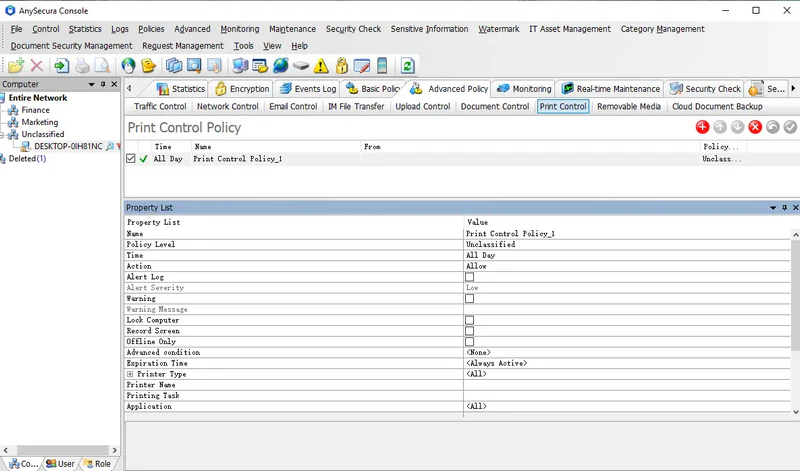This screenshot has height=471, width=800.
Task: Open the Document Control sub-tab
Action: pyautogui.click(x=494, y=107)
